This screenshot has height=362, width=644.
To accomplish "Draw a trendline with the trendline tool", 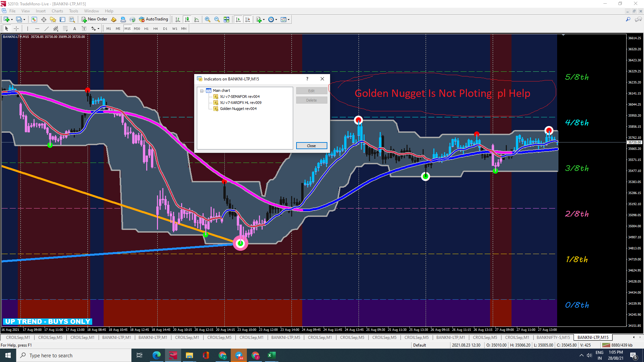I will click(x=47, y=29).
